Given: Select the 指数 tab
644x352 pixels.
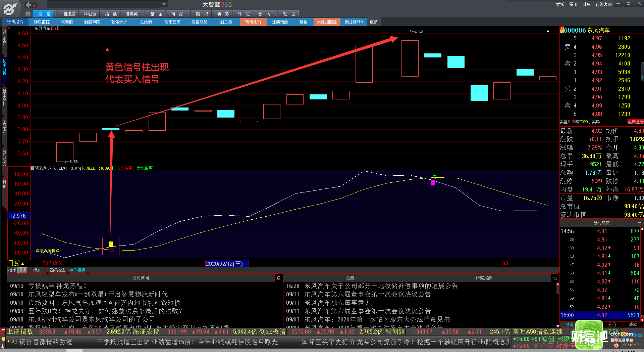Looking at the screenshot, I should pyautogui.click(x=111, y=14).
